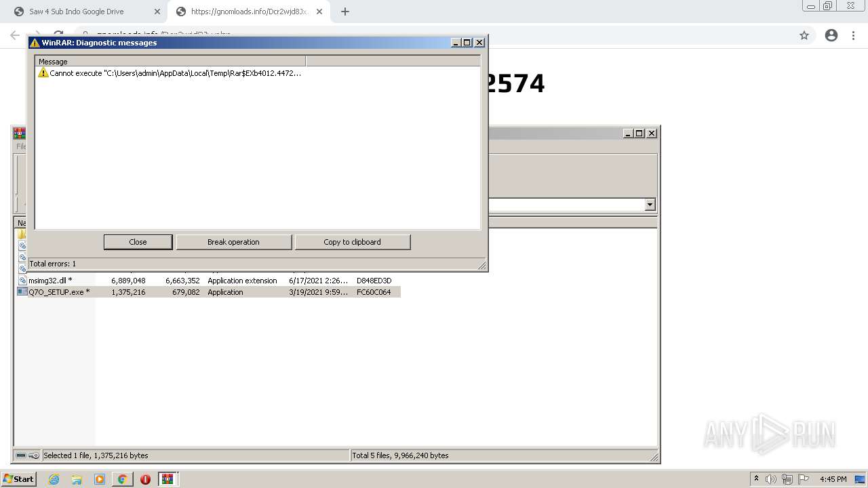Click the Application extension type cell
Image resolution: width=868 pixels, height=488 pixels.
pos(242,281)
